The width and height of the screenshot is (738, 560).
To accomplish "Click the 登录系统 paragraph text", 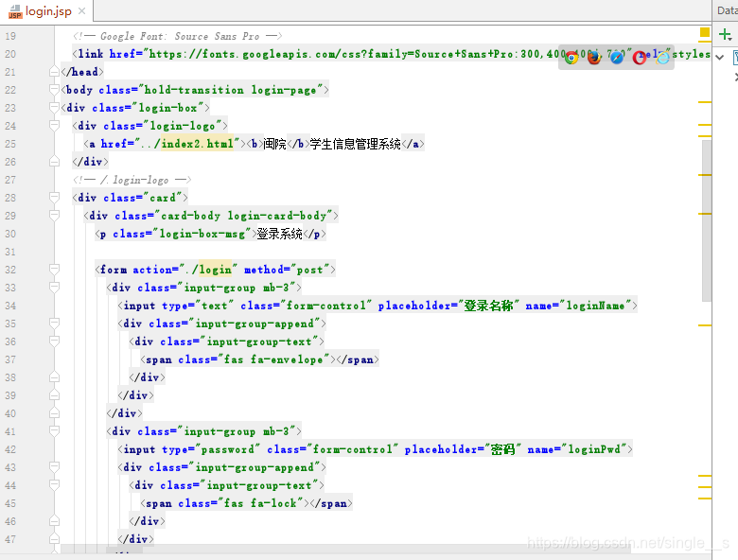I will [x=279, y=234].
